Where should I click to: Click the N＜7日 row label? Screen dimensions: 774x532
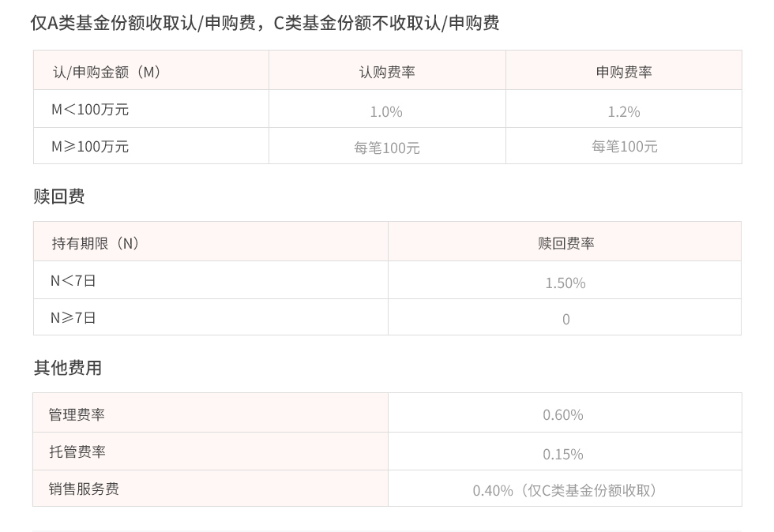[x=73, y=280]
